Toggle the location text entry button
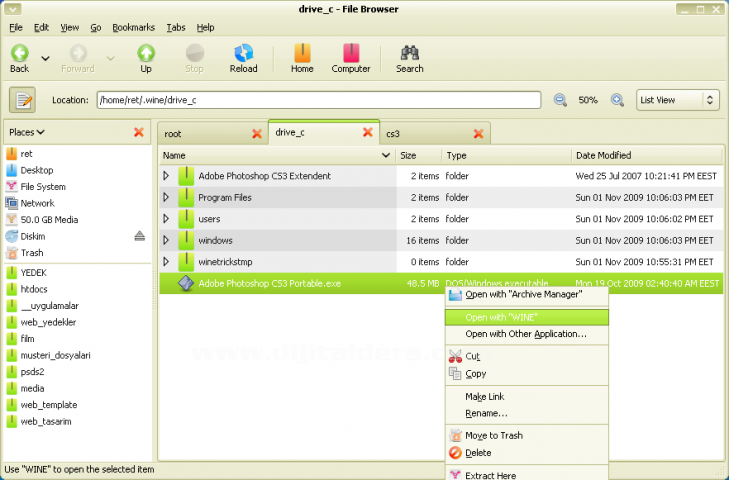This screenshot has width=730, height=480. [x=23, y=100]
